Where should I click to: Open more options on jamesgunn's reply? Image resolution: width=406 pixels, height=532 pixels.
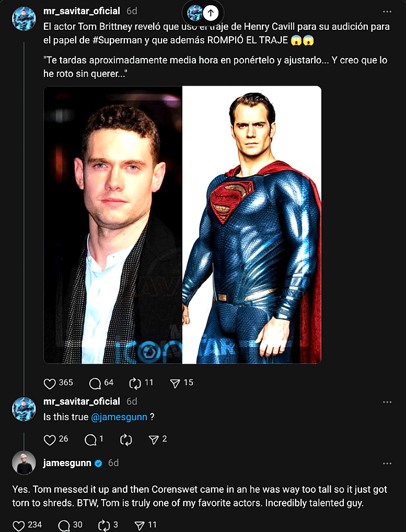387,464
